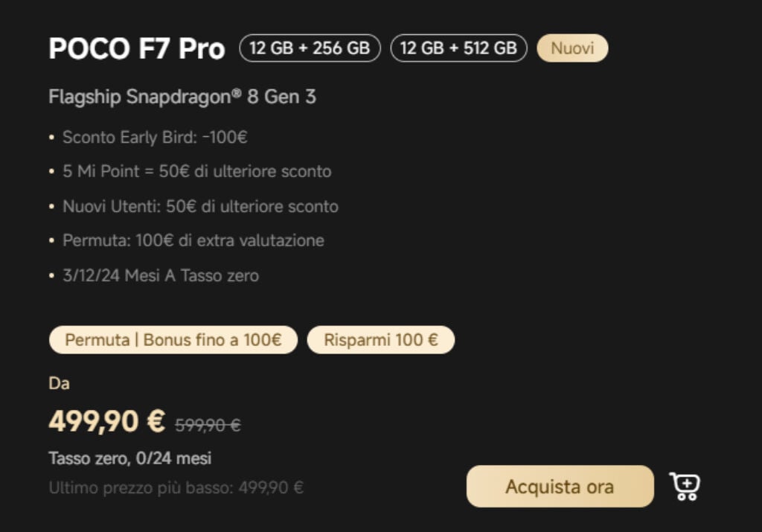Click the Nuovi badge
Image resolution: width=762 pixels, height=532 pixels.
[572, 48]
